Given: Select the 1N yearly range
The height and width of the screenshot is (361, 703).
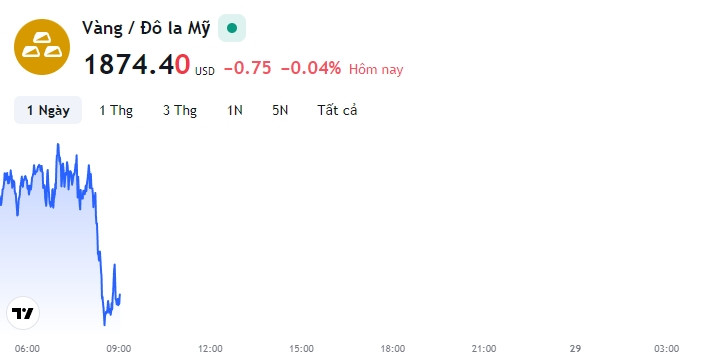Looking at the screenshot, I should 234,110.
